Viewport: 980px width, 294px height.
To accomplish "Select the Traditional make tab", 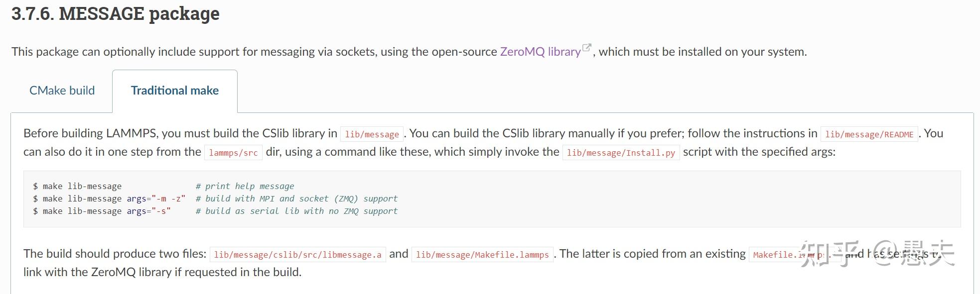I will point(174,91).
